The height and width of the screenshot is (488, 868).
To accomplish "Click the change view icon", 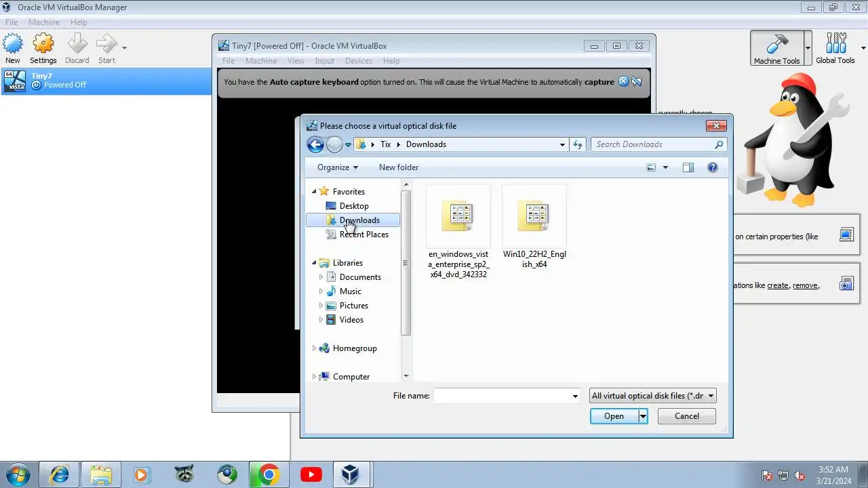I will point(652,167).
